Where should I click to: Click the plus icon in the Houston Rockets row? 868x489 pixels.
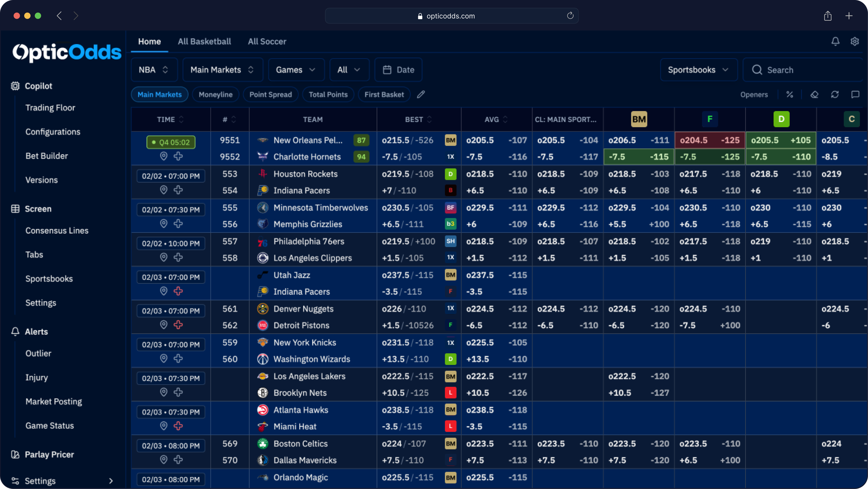pyautogui.click(x=178, y=190)
